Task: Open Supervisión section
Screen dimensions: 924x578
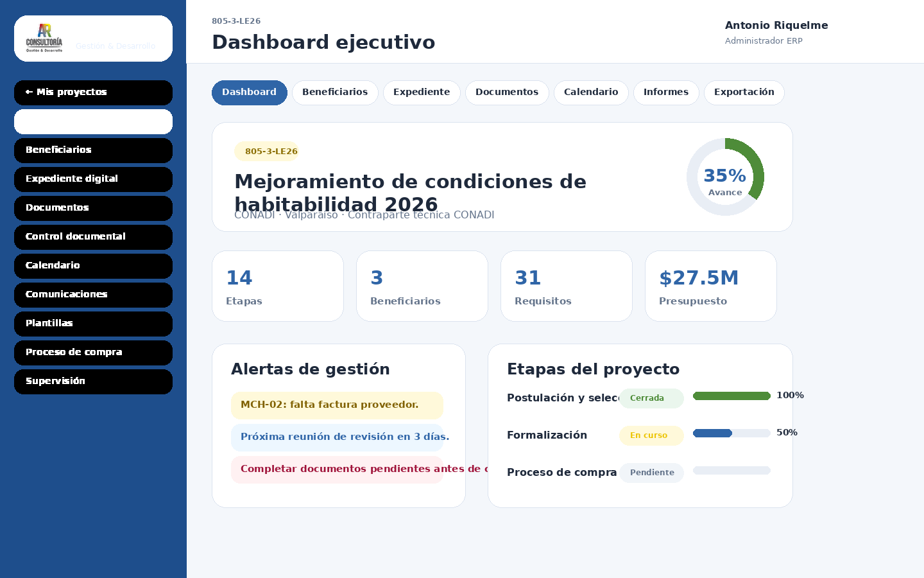Action: tap(93, 381)
